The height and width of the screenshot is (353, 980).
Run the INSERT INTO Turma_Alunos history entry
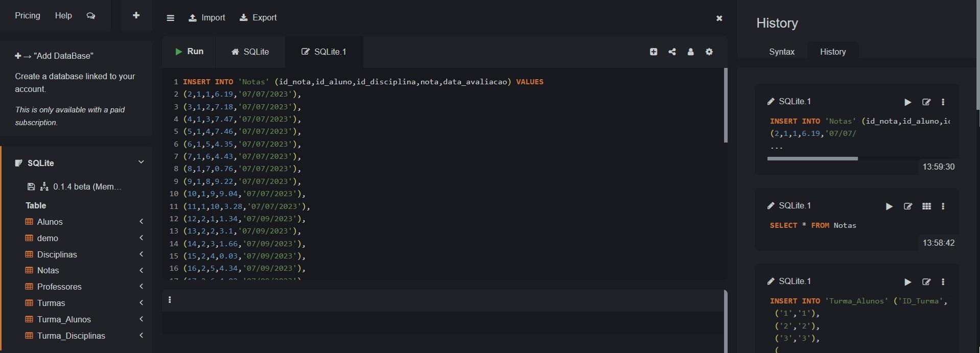click(x=907, y=282)
